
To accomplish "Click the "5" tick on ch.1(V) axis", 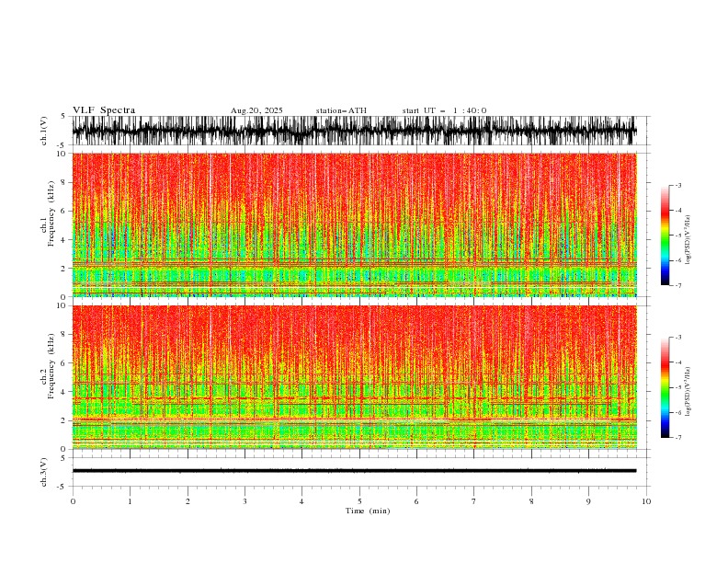I will pos(63,116).
